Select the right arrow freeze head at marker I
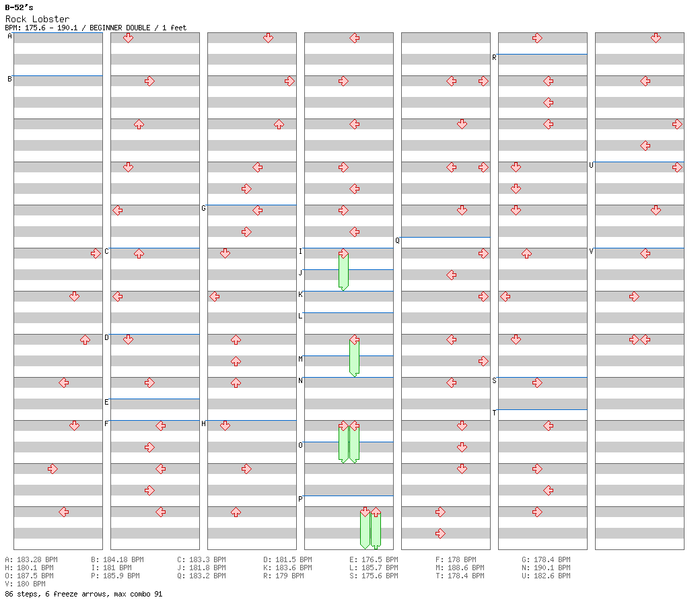The height and width of the screenshot is (614, 700). 343,254
